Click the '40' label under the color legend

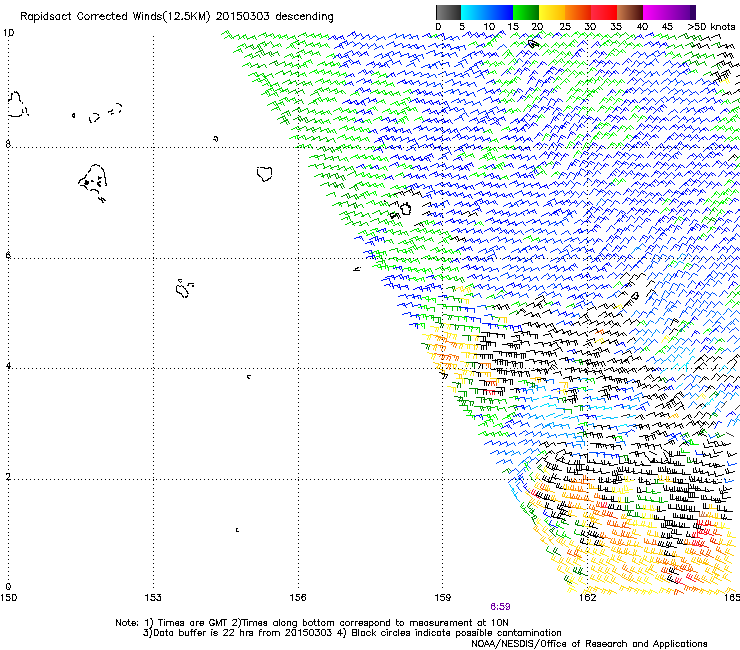[x=642, y=27]
